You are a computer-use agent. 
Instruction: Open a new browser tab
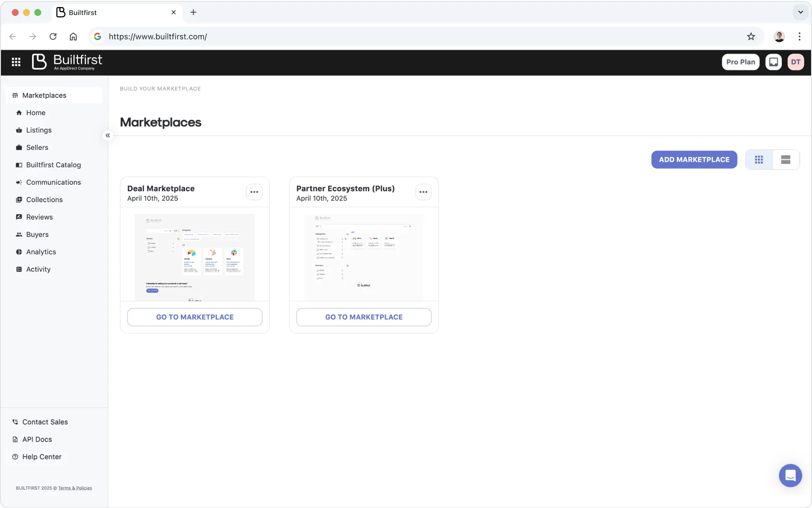[x=193, y=12]
